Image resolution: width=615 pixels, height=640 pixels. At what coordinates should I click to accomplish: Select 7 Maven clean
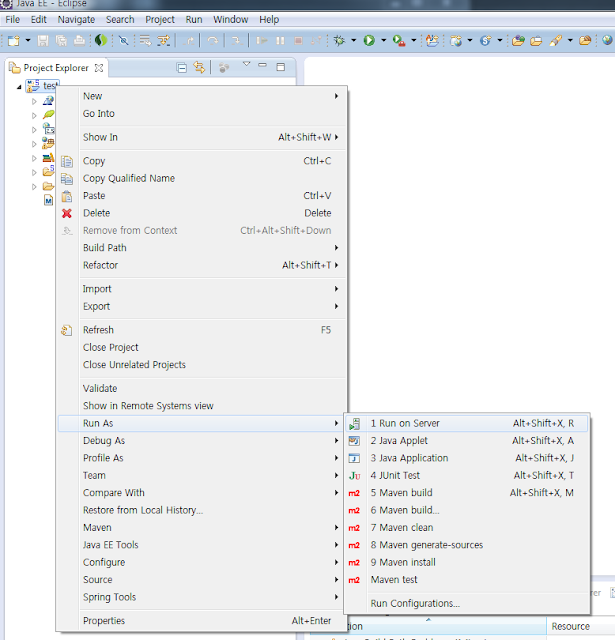[467, 528]
